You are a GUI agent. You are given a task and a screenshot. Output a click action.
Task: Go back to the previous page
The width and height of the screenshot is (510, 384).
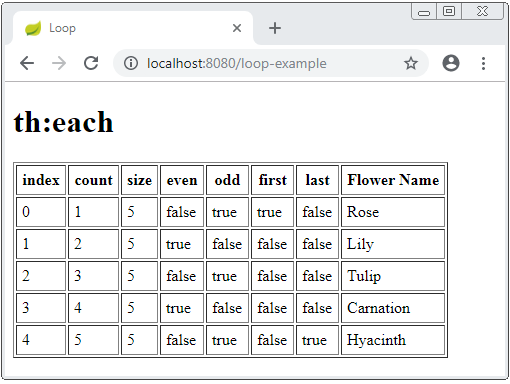pyautogui.click(x=27, y=63)
